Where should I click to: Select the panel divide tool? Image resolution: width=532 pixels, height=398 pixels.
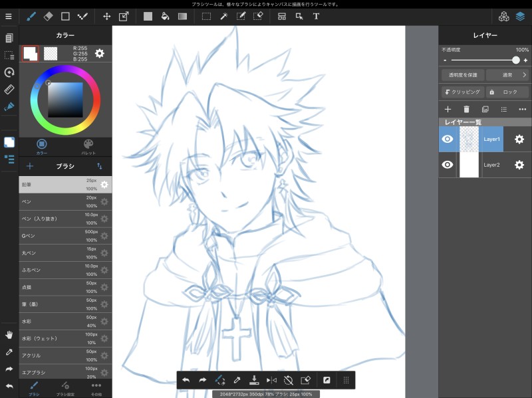(281, 16)
